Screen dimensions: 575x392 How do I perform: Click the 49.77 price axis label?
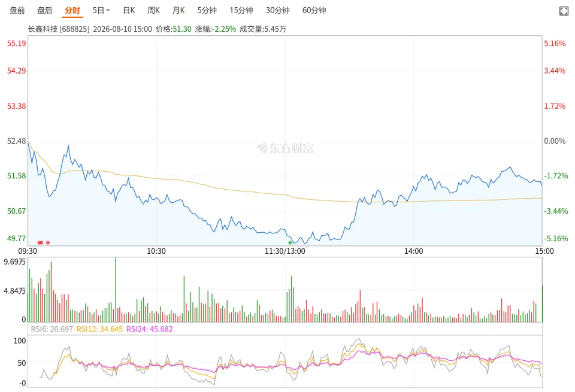click(x=17, y=239)
